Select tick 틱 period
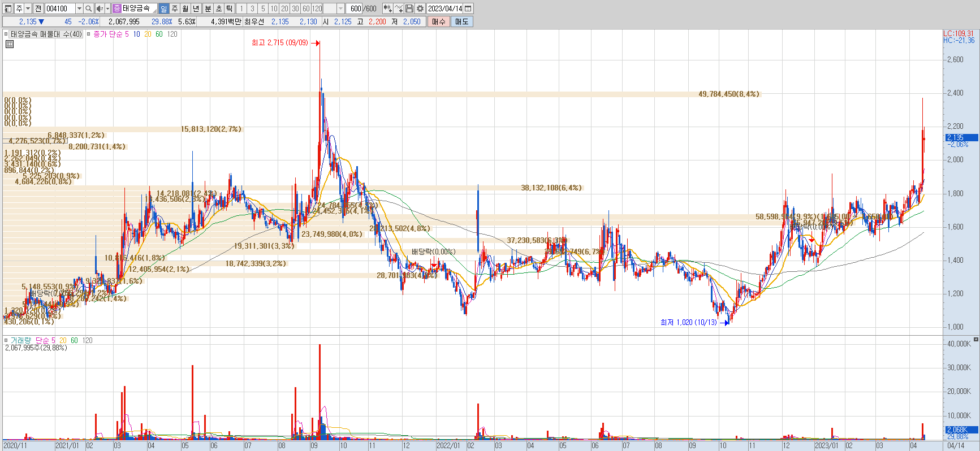The height and width of the screenshot is (451, 980). 230,8
